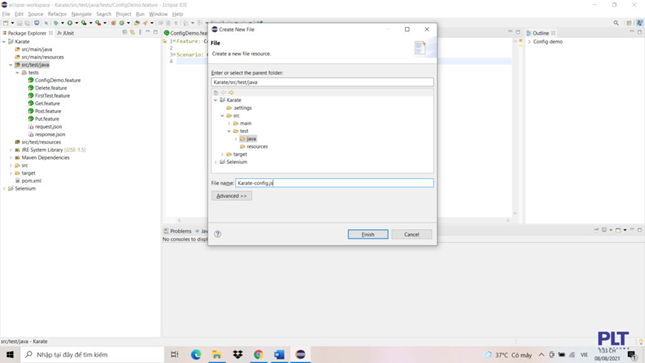Collapse the tests package in Package Explorer
This screenshot has height=363, width=645.
tap(17, 72)
